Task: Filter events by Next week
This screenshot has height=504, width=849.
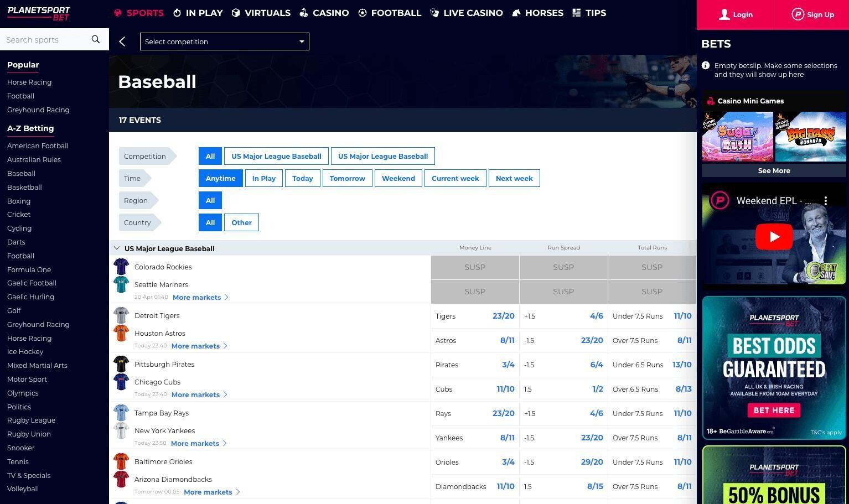Action: click(514, 178)
